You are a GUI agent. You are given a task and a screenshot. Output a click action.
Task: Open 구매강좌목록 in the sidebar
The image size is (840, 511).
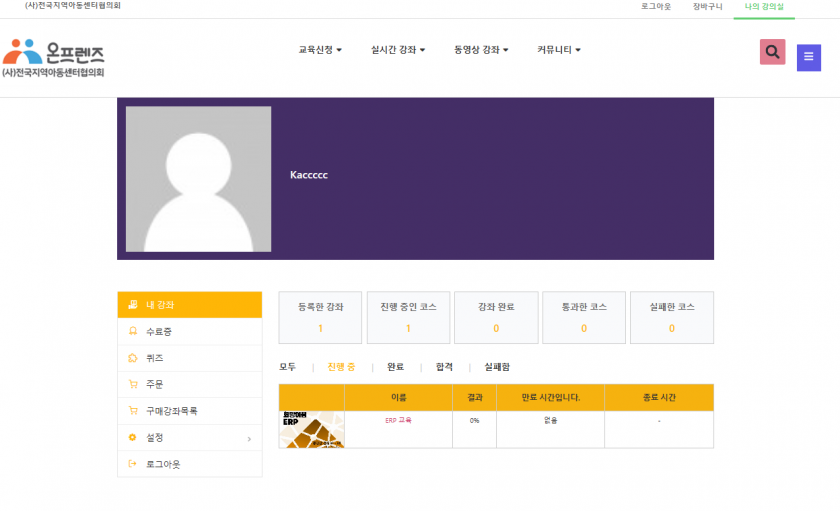point(190,411)
